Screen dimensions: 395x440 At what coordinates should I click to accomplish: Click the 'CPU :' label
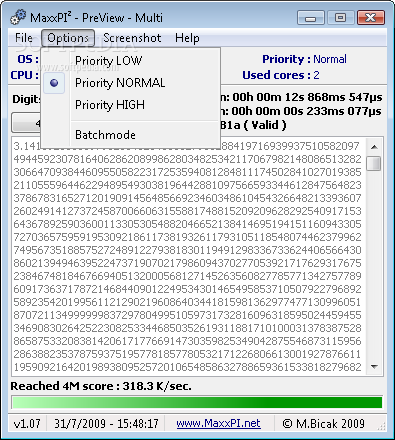coord(25,75)
